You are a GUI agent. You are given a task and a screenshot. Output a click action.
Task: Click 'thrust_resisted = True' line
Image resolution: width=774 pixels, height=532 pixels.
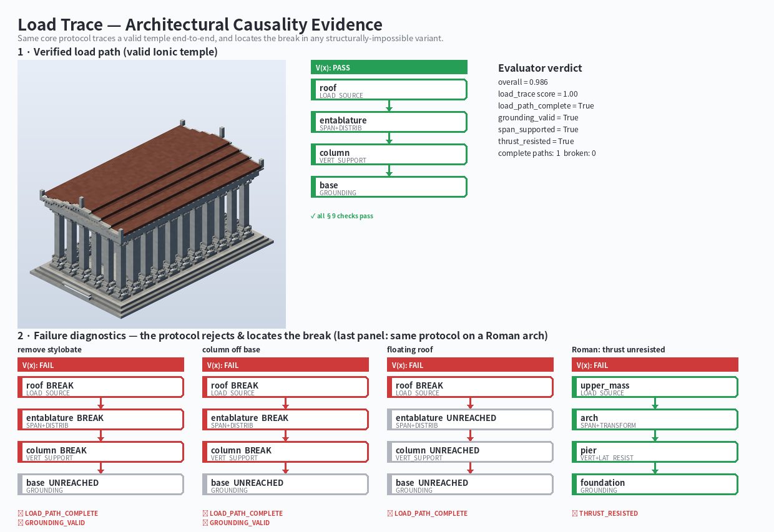[536, 142]
